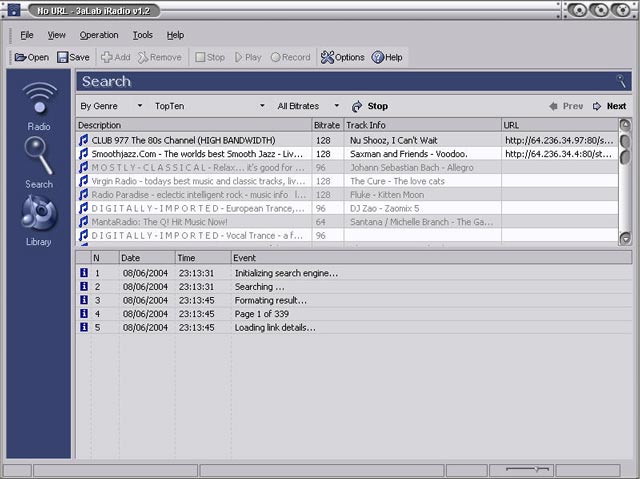Open the View menu
640x479 pixels.
coord(56,35)
